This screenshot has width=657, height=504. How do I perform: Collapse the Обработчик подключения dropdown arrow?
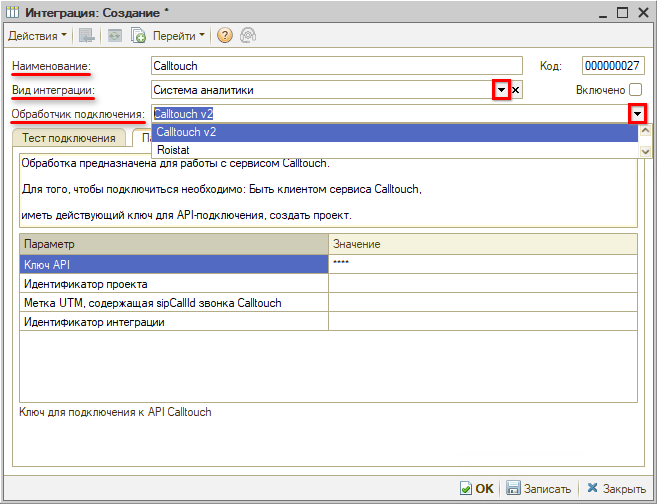coord(637,114)
